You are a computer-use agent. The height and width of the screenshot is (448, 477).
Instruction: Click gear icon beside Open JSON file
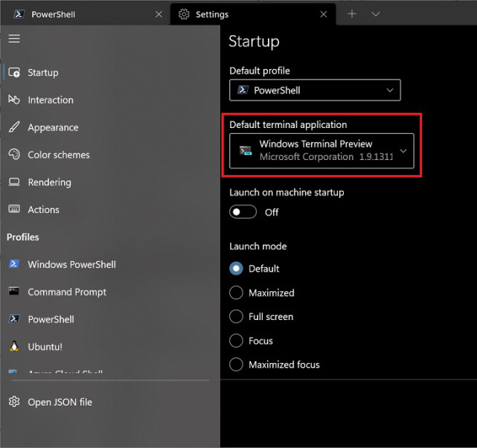(x=13, y=402)
